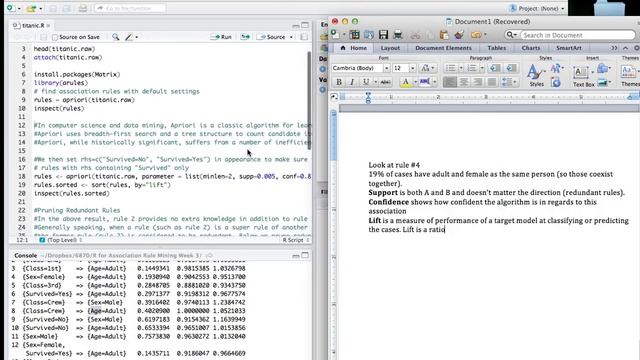Open the line spacing dropdown
Screen dimensions: 640x360
click(509, 82)
